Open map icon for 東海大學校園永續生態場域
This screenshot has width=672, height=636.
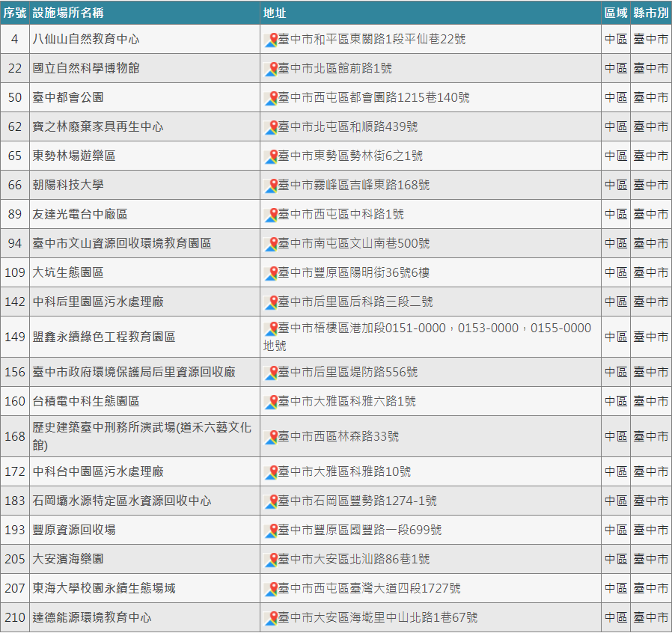[271, 589]
